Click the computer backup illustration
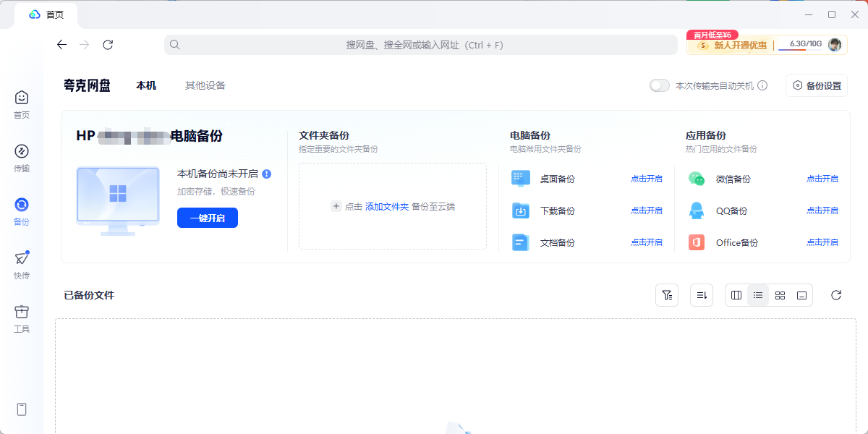Image resolution: width=868 pixels, height=434 pixels. point(118,200)
